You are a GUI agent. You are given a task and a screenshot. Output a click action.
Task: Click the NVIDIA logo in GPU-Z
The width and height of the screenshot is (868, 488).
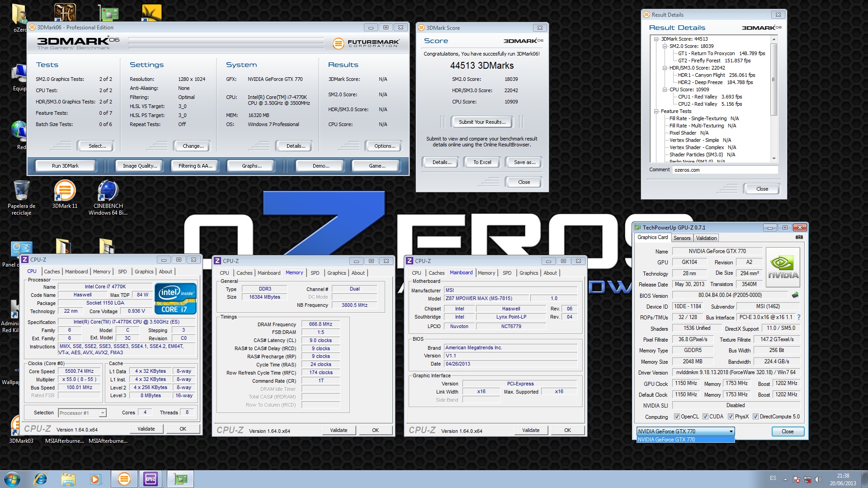(783, 267)
